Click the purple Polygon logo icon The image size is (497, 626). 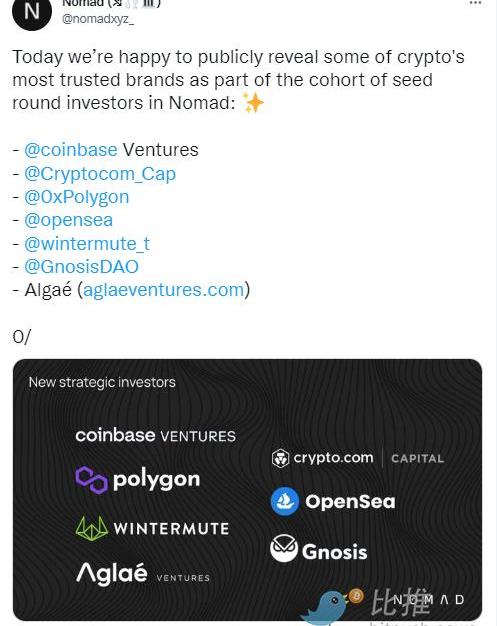(x=91, y=480)
